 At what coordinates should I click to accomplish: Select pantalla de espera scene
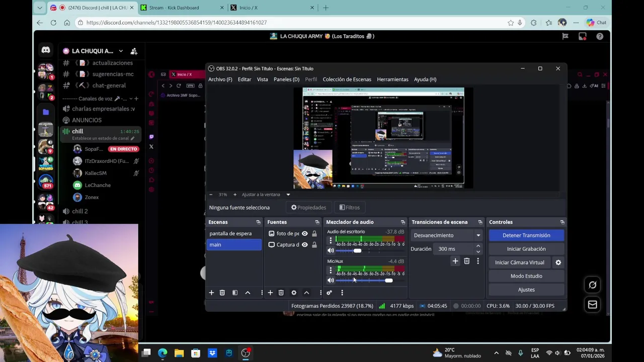pos(234,234)
